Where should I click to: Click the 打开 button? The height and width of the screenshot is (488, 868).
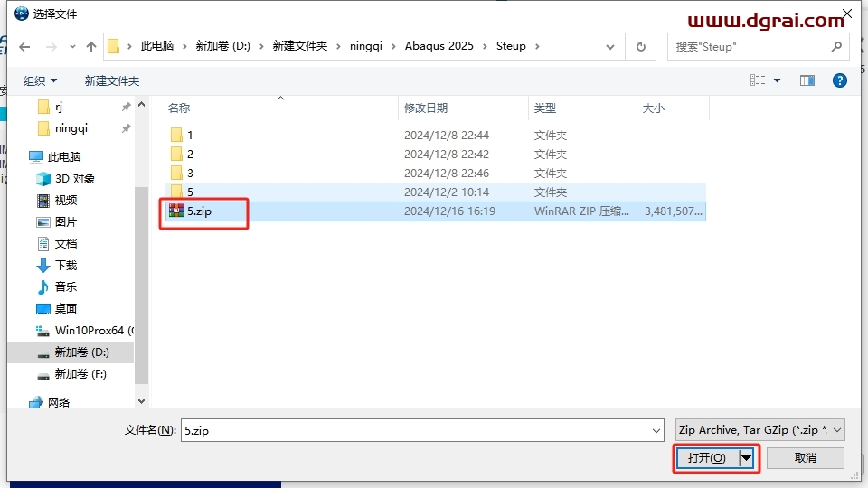click(x=707, y=458)
